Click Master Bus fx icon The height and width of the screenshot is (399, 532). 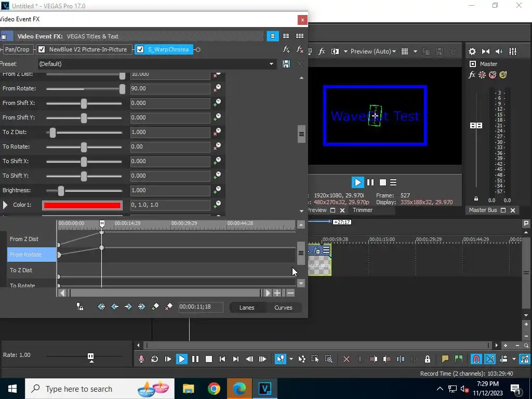472,75
